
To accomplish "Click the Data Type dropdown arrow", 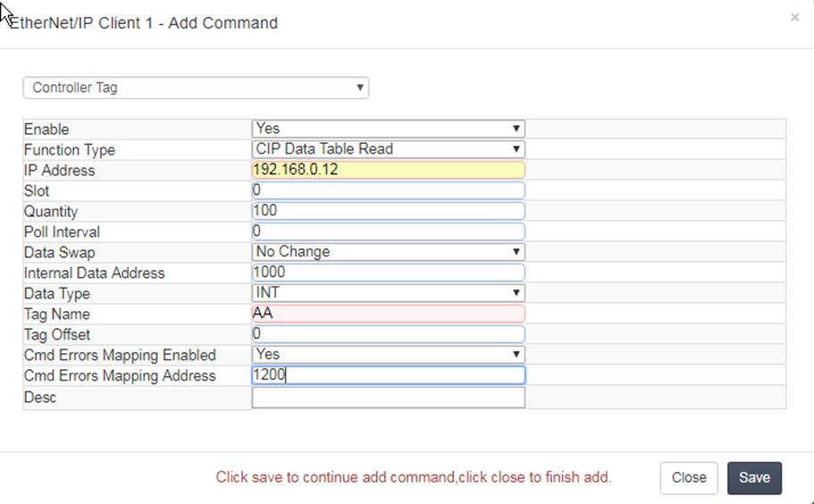I will click(x=516, y=293).
